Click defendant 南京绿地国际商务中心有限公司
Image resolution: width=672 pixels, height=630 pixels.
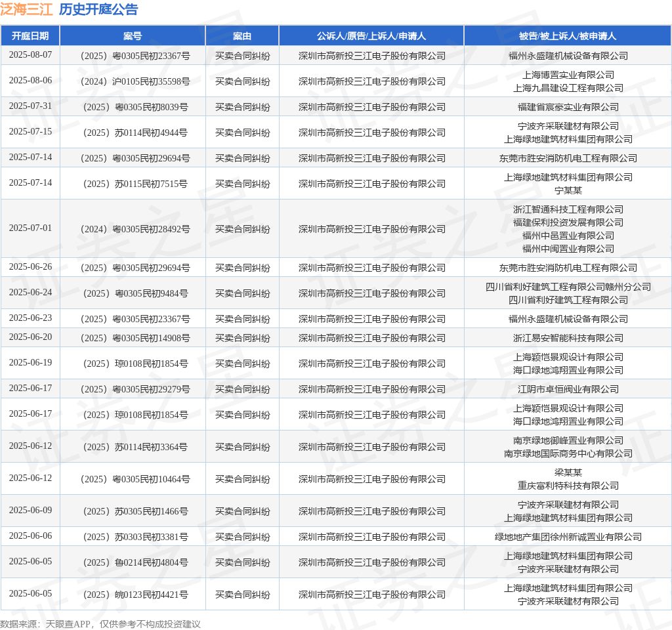coord(568,454)
